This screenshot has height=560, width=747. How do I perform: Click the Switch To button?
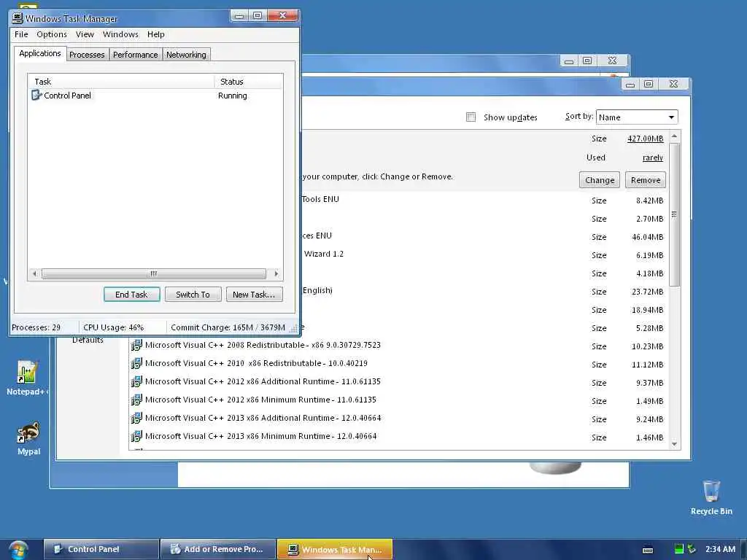tap(193, 295)
